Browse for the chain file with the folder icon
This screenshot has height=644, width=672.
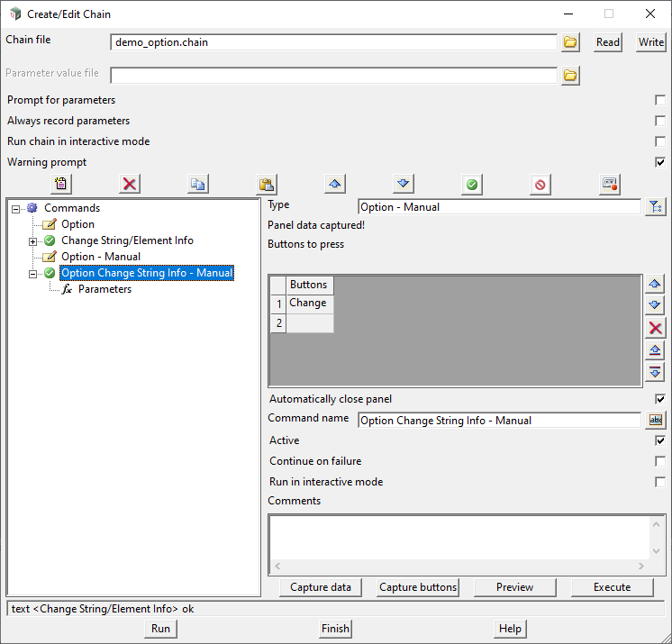click(570, 42)
